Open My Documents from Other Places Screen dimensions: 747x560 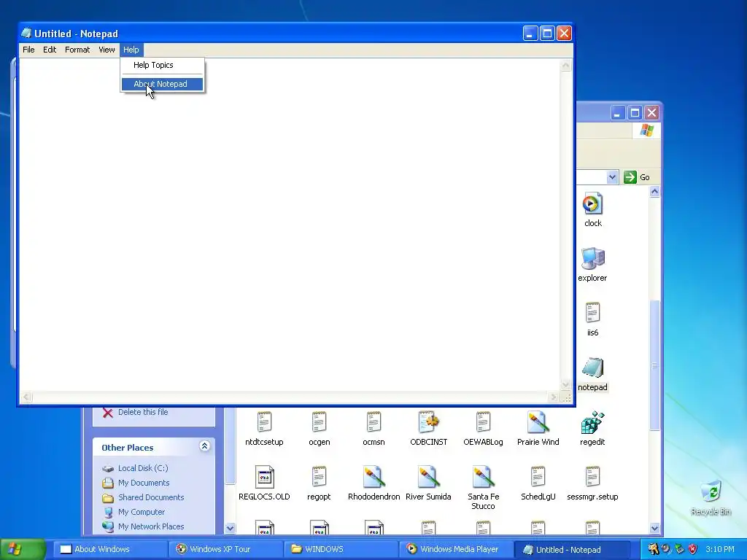pyautogui.click(x=144, y=483)
